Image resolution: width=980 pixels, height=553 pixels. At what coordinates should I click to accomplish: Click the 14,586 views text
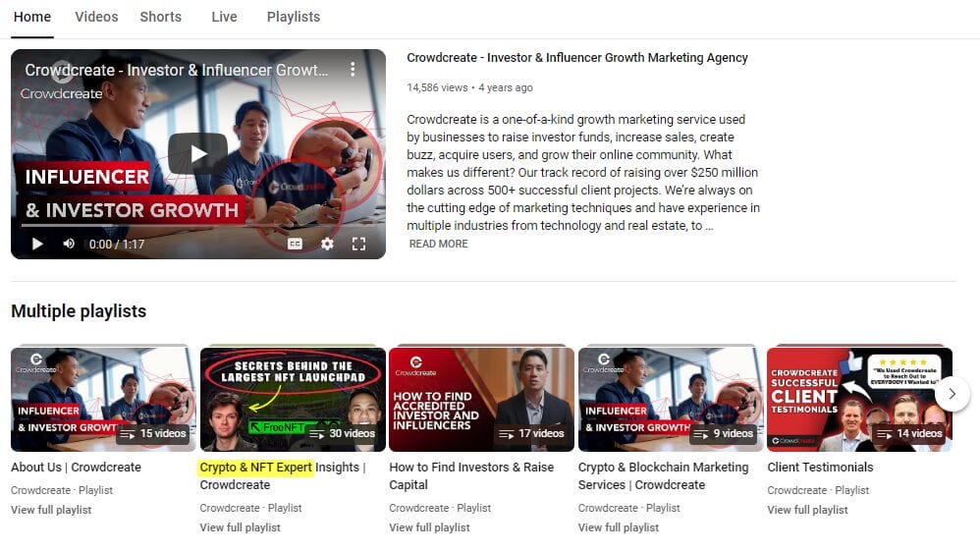[437, 87]
